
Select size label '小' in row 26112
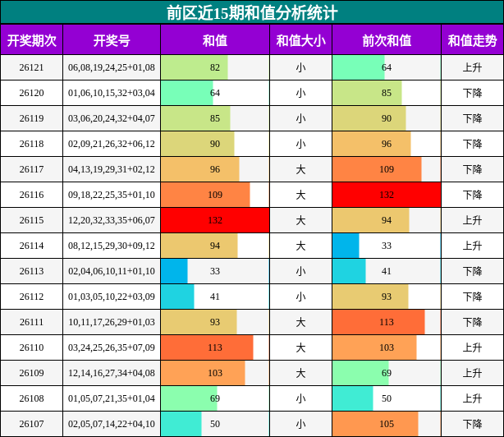(300, 297)
